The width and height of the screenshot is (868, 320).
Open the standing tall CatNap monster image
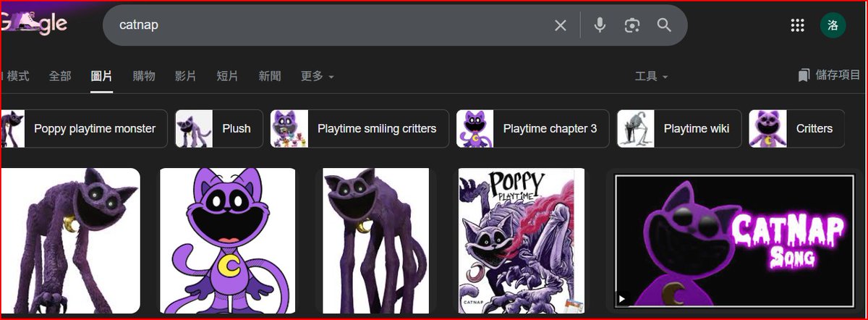tap(376, 242)
